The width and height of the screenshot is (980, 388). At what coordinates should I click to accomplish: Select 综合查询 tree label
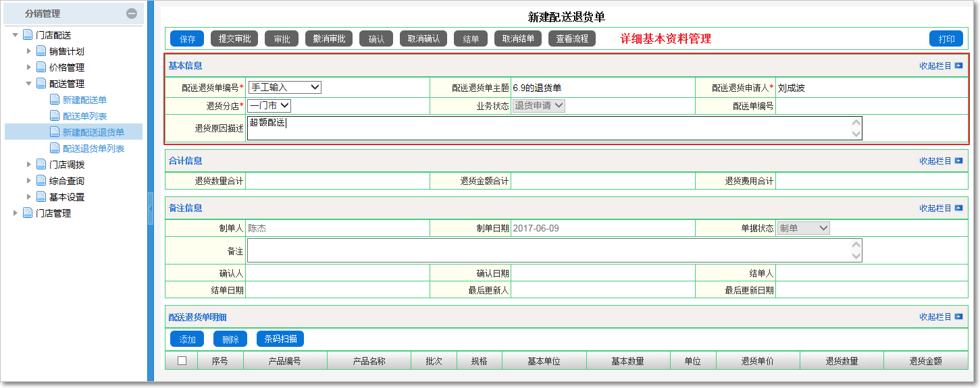click(67, 181)
